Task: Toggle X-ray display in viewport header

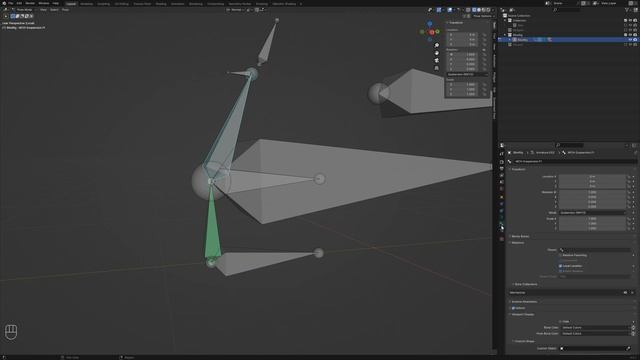Action: 468,10
